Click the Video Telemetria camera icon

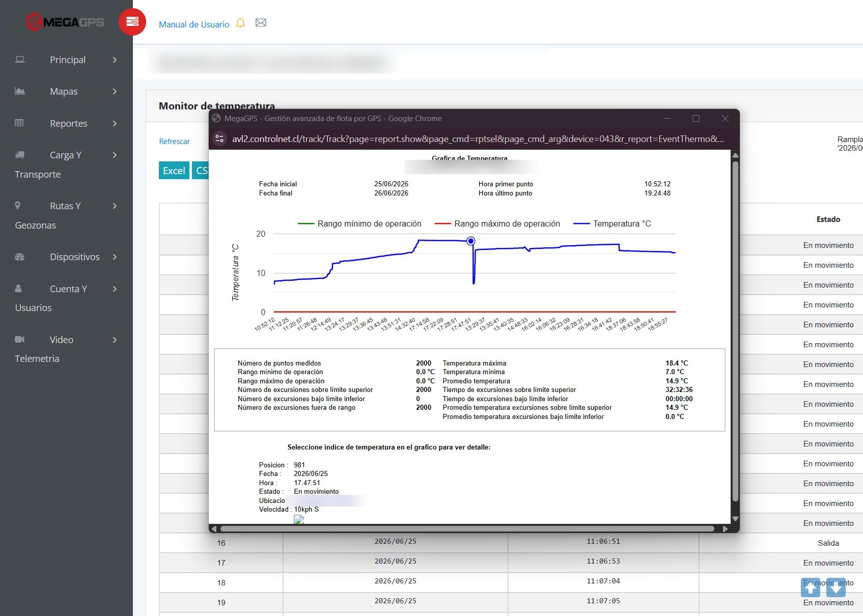coord(19,339)
